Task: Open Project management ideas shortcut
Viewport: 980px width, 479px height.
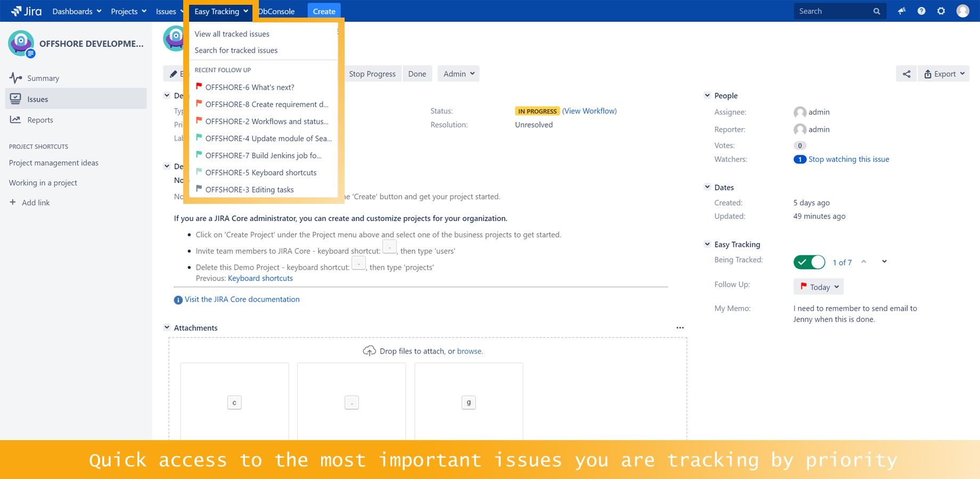Action: coord(54,163)
